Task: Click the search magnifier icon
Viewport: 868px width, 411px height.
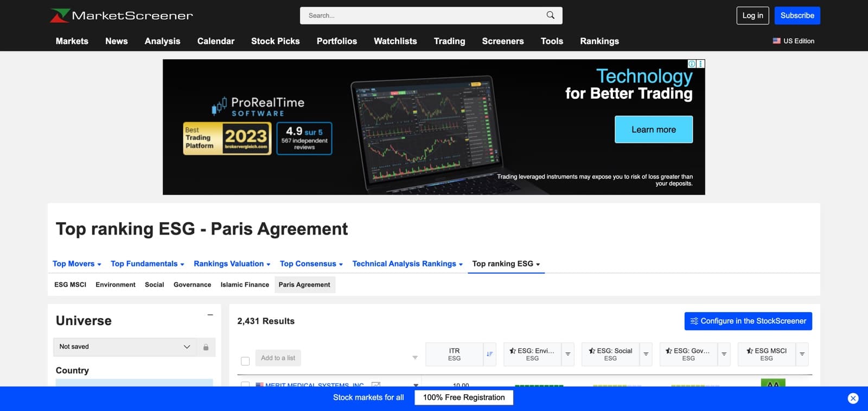Action: pyautogui.click(x=550, y=15)
